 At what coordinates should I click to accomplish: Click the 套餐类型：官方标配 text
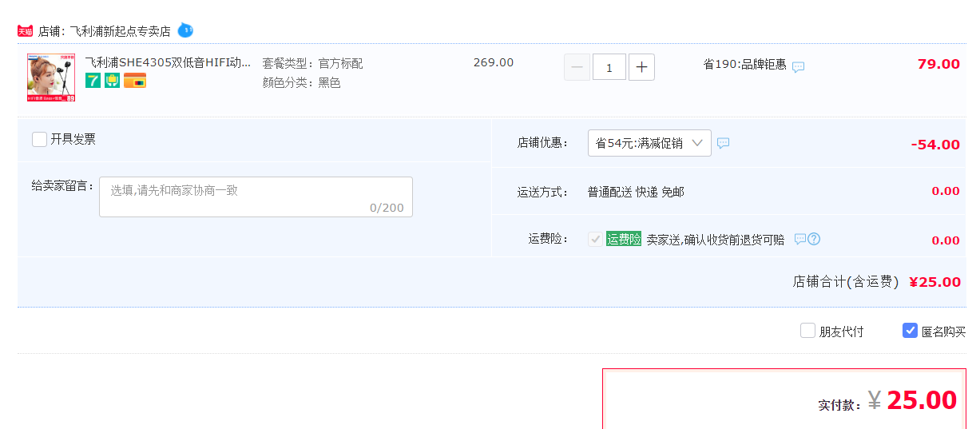click(312, 63)
